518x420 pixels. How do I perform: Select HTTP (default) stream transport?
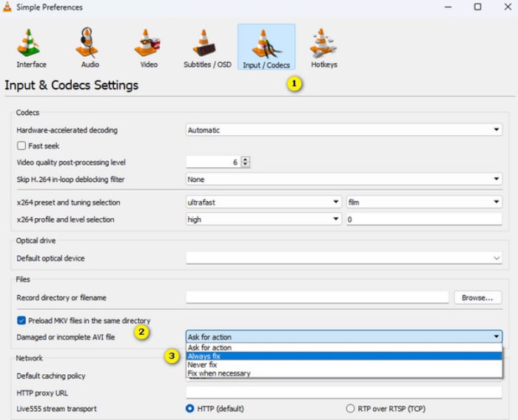[189, 408]
